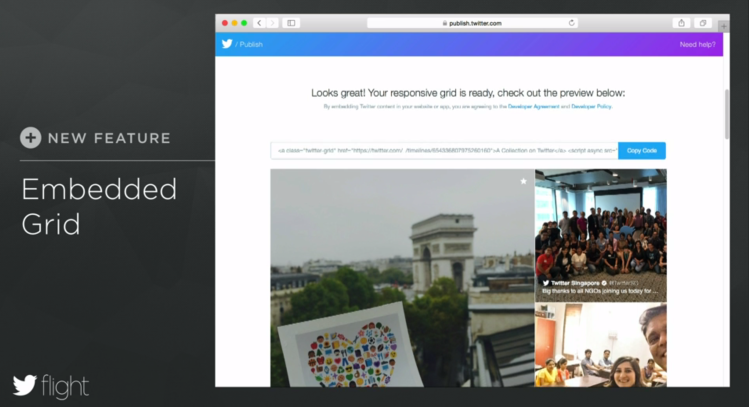
Task: Open the selfie photo tile
Action: pos(600,344)
